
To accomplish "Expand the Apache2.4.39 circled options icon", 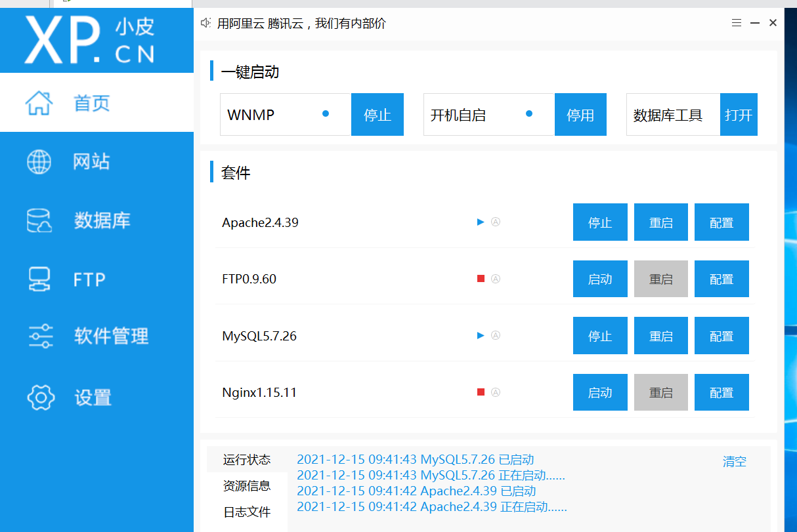I will [x=496, y=222].
